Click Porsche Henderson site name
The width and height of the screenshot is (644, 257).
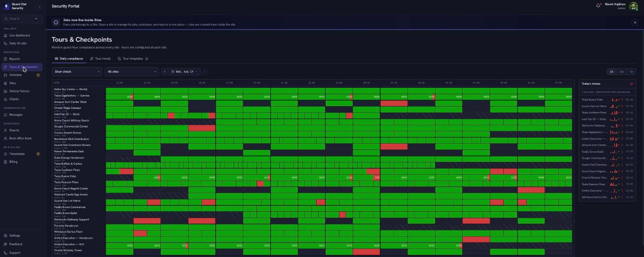pos(66,225)
